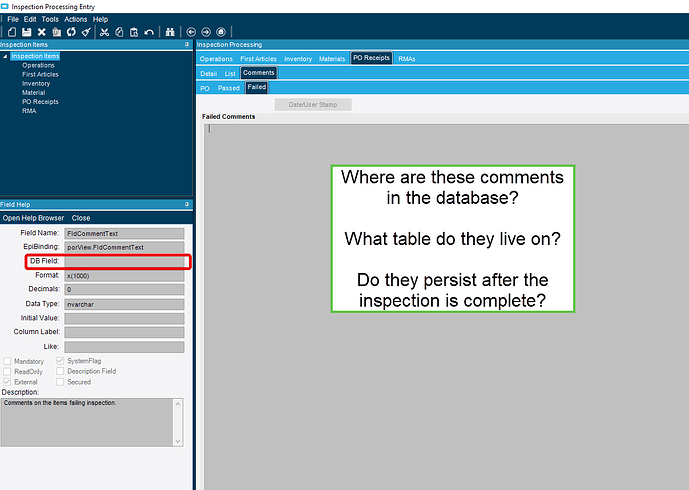Toggle the Secured checkbox
The image size is (689, 490).
pyautogui.click(x=60, y=382)
